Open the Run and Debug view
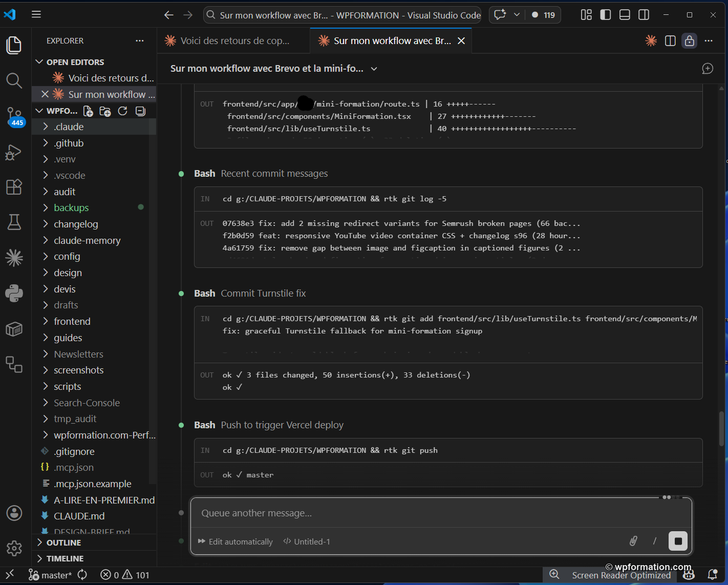 [x=14, y=152]
